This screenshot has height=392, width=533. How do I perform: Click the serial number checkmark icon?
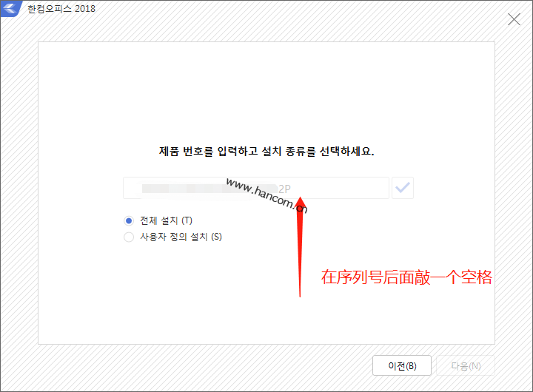click(x=403, y=188)
